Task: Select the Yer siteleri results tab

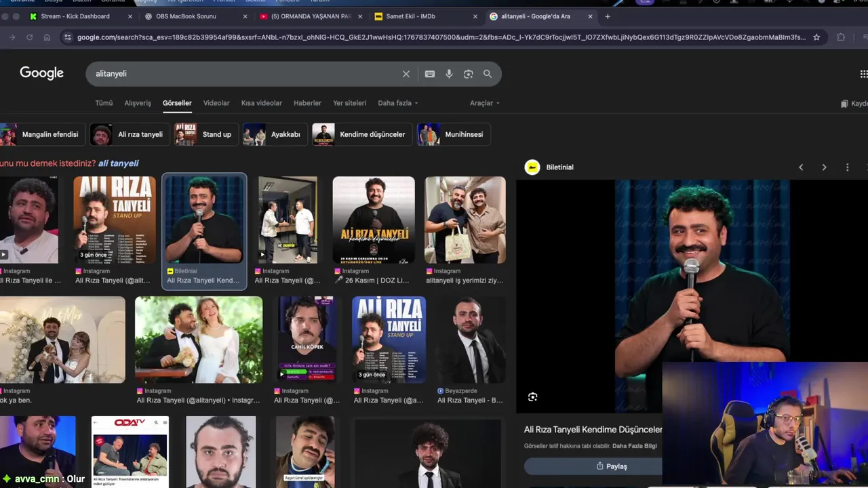Action: (349, 103)
